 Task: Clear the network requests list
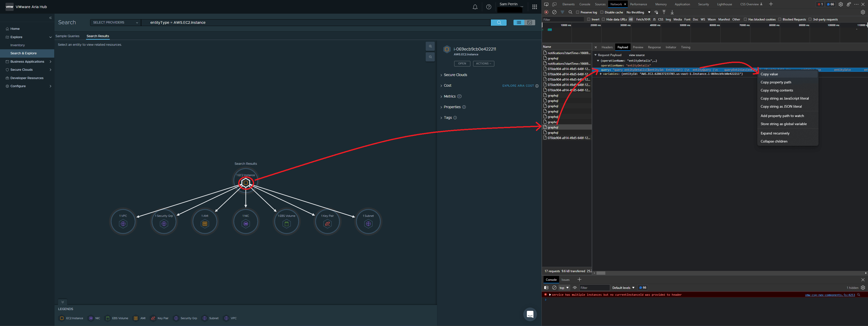click(x=554, y=12)
